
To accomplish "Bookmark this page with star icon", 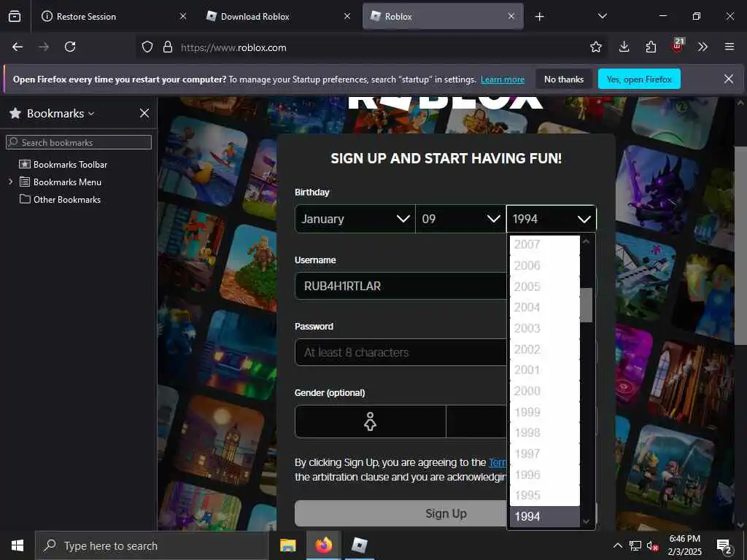I will point(595,47).
